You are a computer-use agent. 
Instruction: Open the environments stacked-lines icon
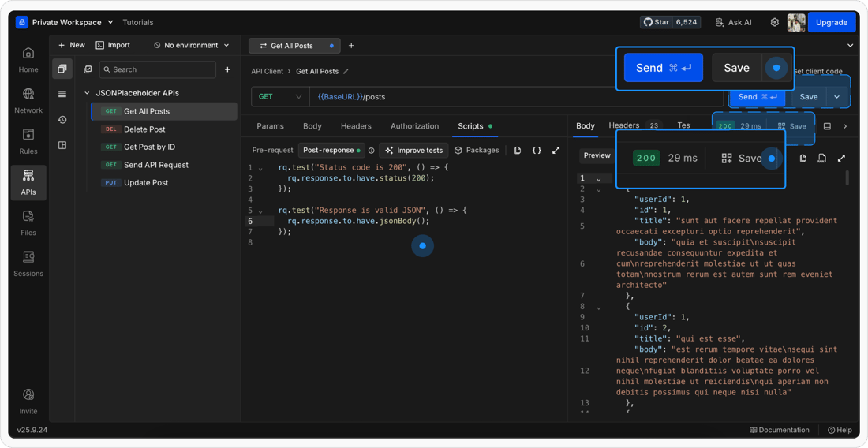(x=62, y=94)
